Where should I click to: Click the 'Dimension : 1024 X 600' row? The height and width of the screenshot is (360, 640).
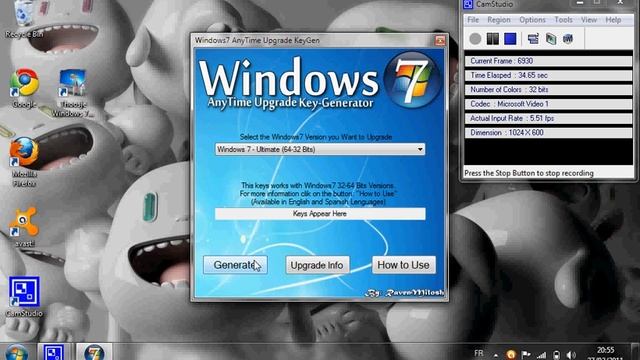click(548, 133)
